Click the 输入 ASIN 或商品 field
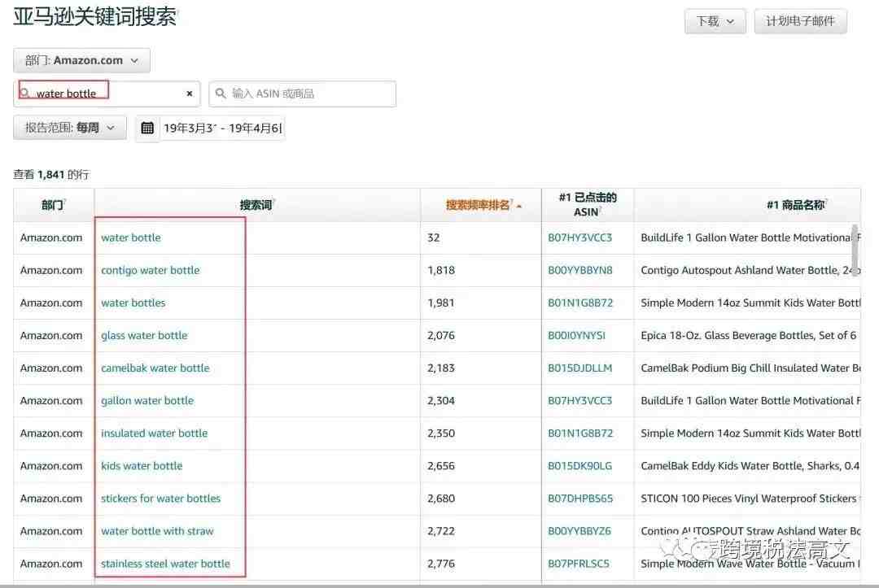Image resolution: width=879 pixels, height=588 pixels. 303,94
